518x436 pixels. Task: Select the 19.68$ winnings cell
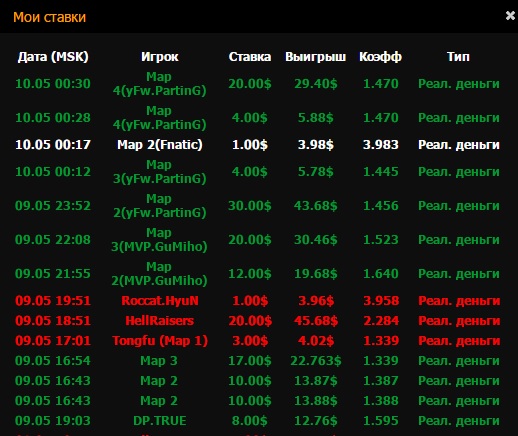click(x=315, y=274)
